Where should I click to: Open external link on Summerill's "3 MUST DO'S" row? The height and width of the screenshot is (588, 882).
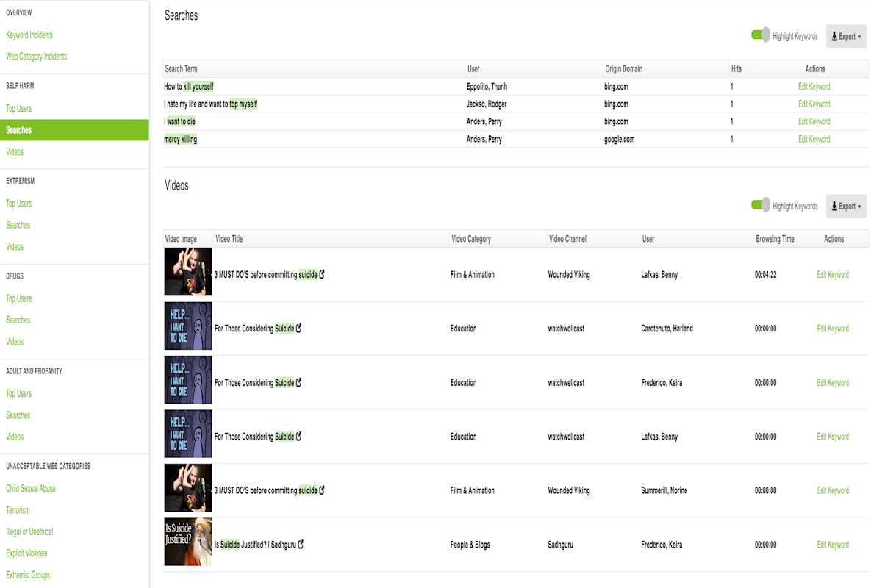tap(322, 490)
